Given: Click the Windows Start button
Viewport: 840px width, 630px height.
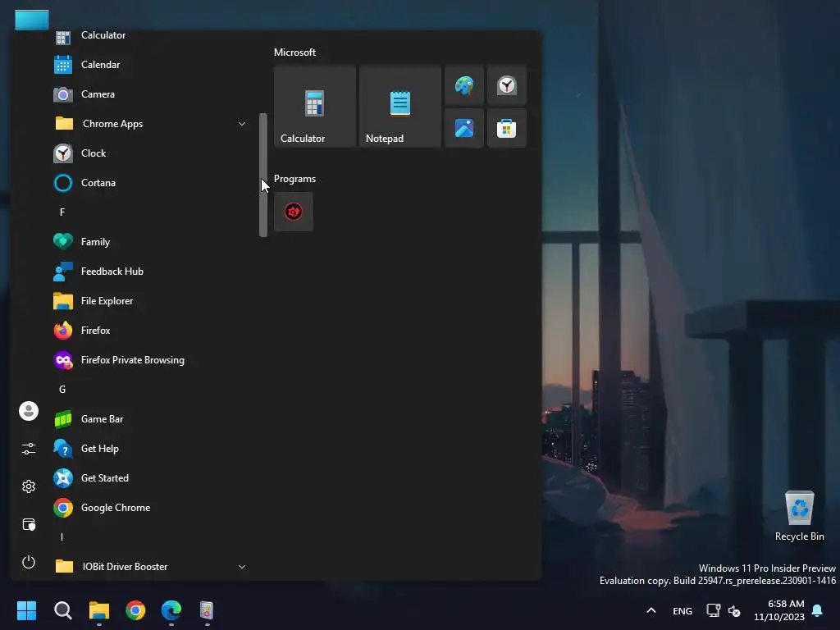Looking at the screenshot, I should point(26,610).
